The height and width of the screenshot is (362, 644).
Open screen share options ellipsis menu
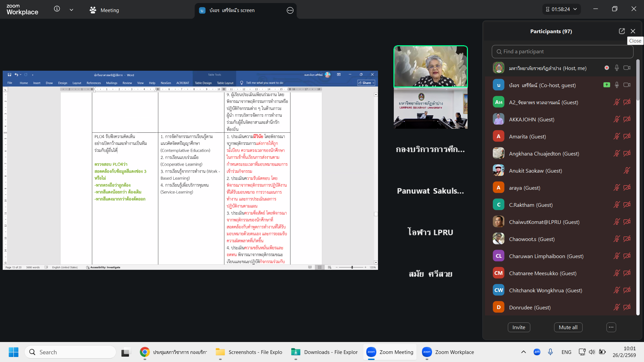pyautogui.click(x=290, y=10)
